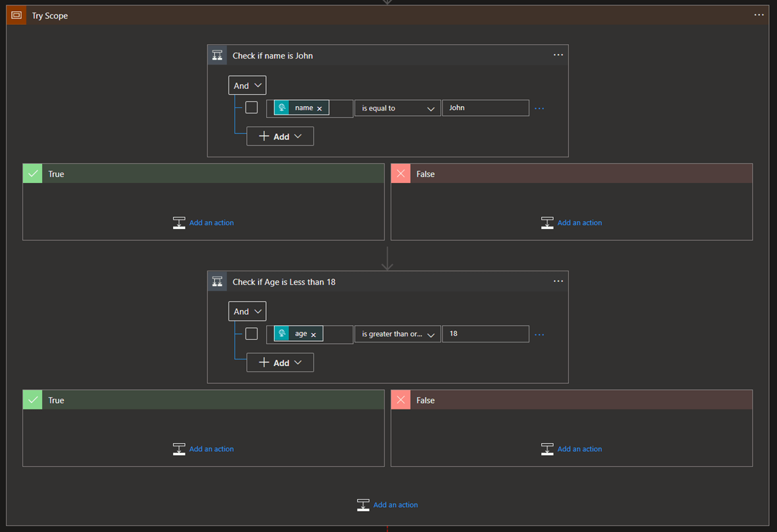The width and height of the screenshot is (777, 532).
Task: Click the dynamic content icon inside the name token
Action: pos(283,107)
